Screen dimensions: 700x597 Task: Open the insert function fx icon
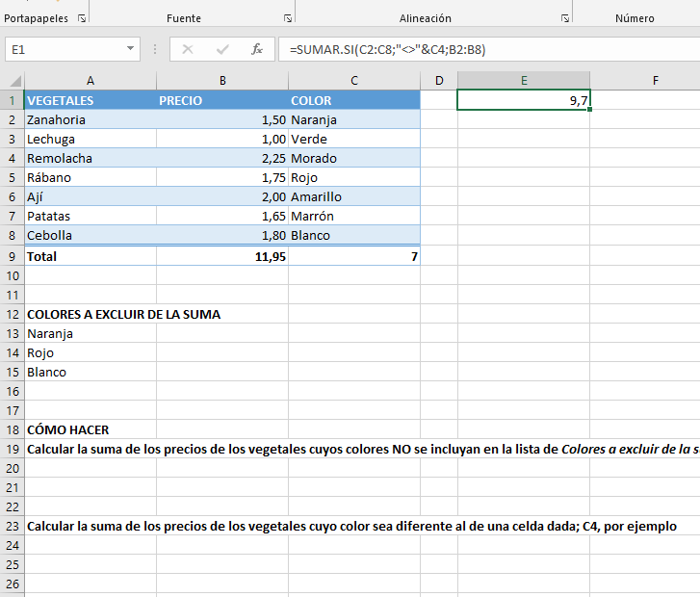point(257,49)
